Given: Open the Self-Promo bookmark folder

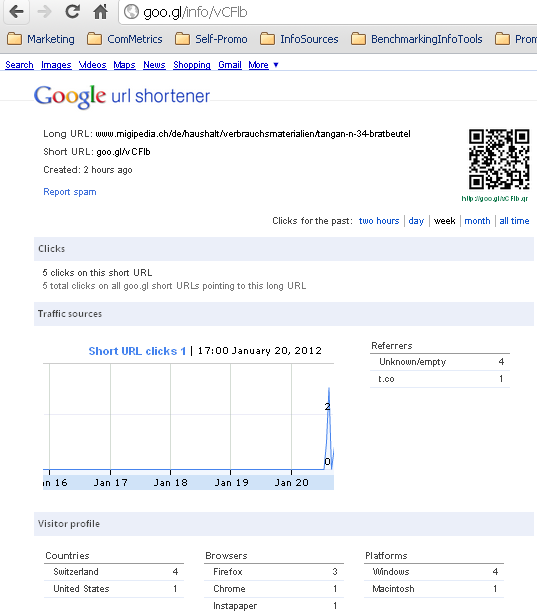Looking at the screenshot, I should pos(211,39).
